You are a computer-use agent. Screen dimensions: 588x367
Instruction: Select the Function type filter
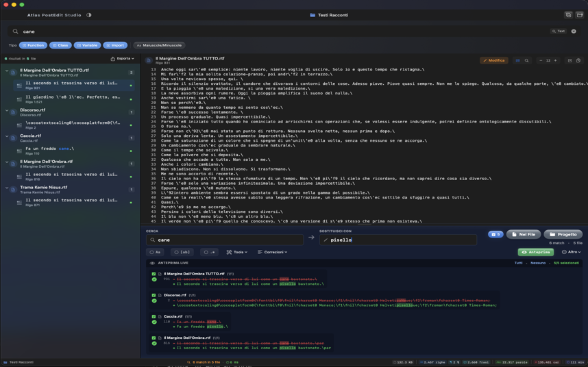point(33,45)
